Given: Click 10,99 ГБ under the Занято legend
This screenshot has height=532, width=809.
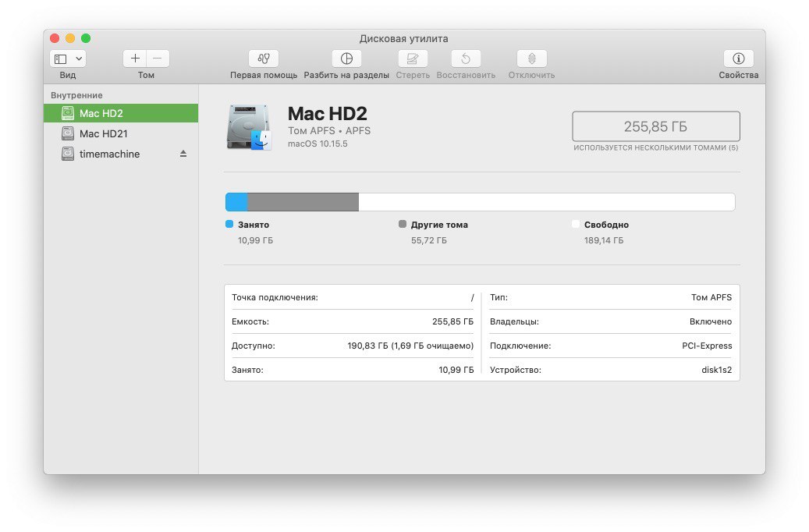Looking at the screenshot, I should pyautogui.click(x=255, y=240).
